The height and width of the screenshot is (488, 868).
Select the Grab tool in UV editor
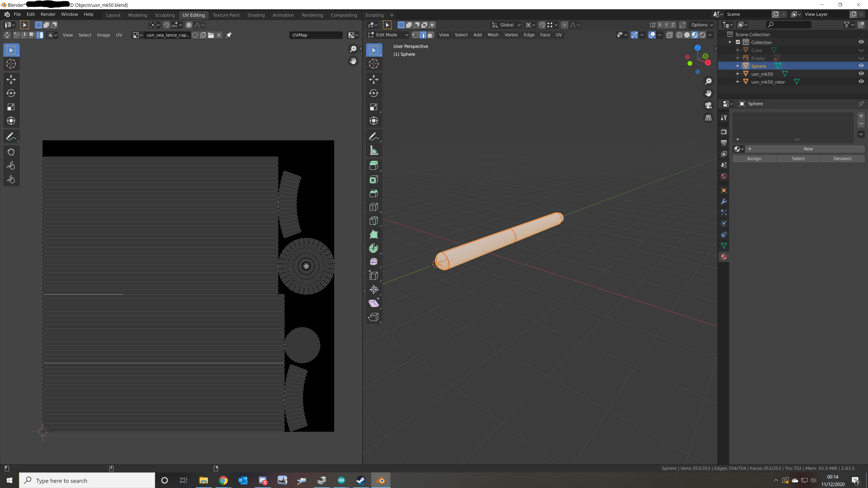click(x=11, y=152)
